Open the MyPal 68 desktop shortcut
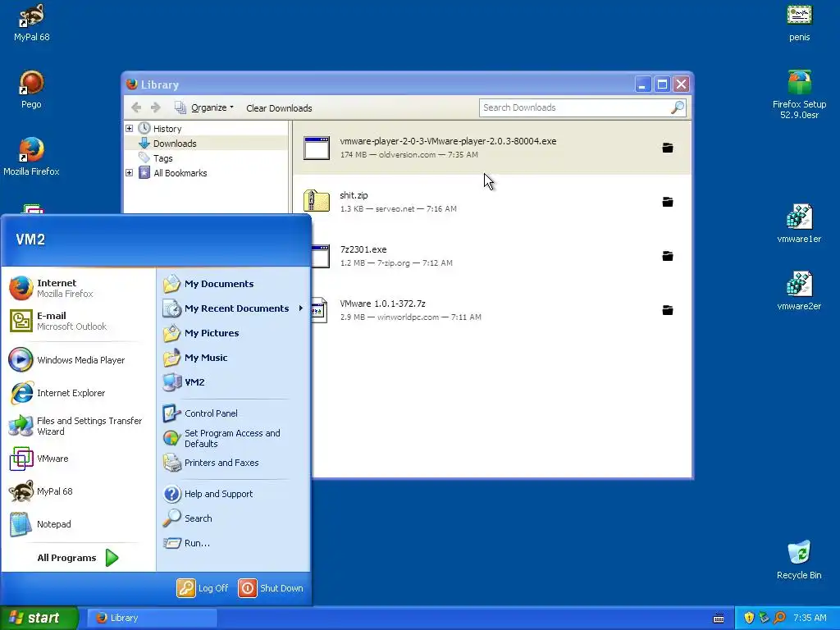 (32, 21)
